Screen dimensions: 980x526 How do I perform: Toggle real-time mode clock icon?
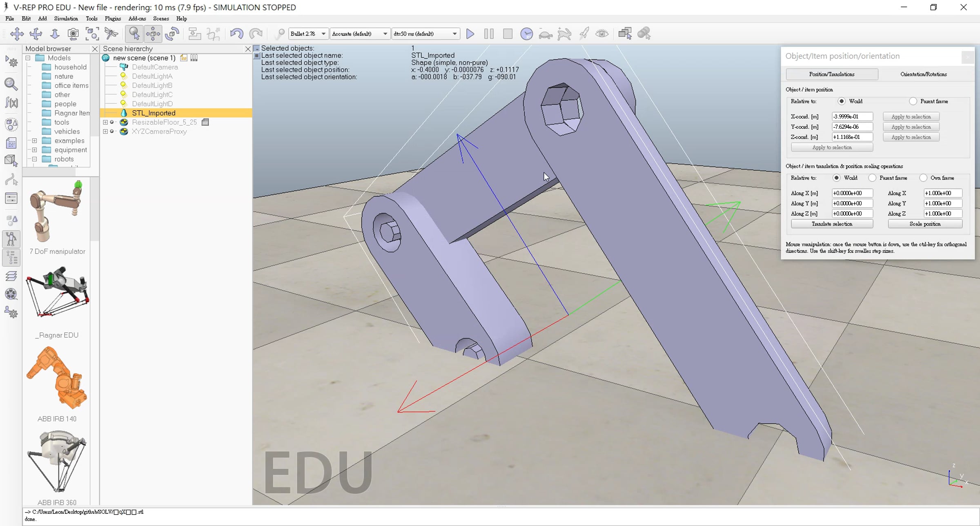point(527,34)
